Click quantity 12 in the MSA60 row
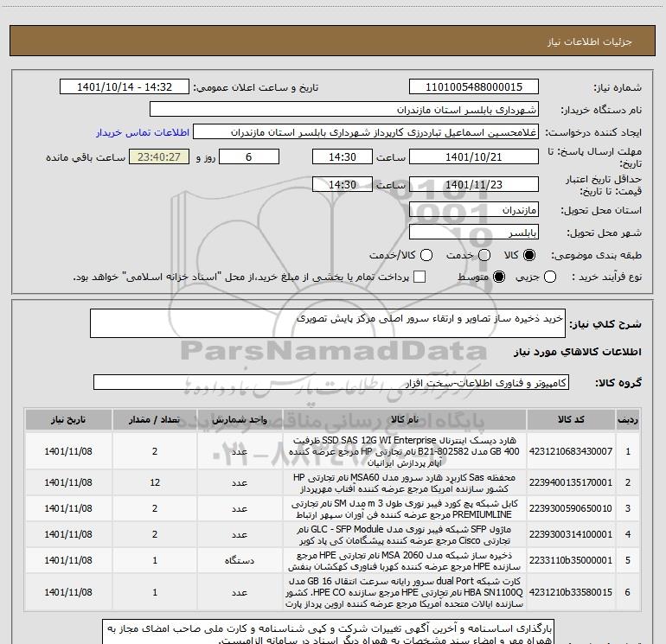 point(155,482)
